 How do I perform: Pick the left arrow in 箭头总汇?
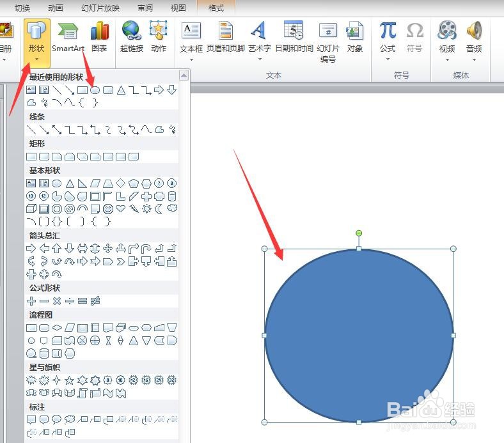tap(44, 248)
